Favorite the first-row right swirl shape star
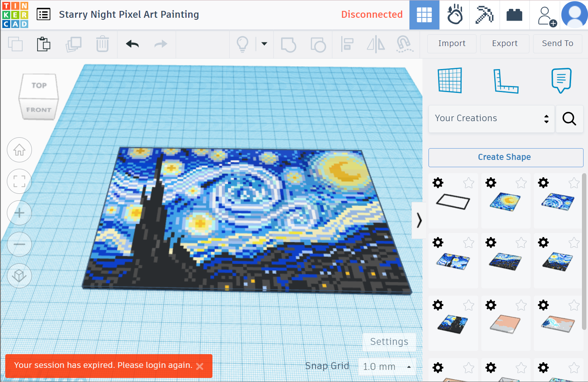Screen dimensions: 588x382 [x=574, y=183]
